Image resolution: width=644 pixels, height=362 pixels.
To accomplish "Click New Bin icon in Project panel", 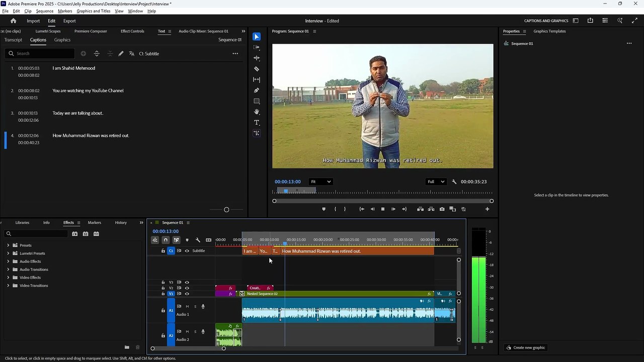I will [127, 347].
